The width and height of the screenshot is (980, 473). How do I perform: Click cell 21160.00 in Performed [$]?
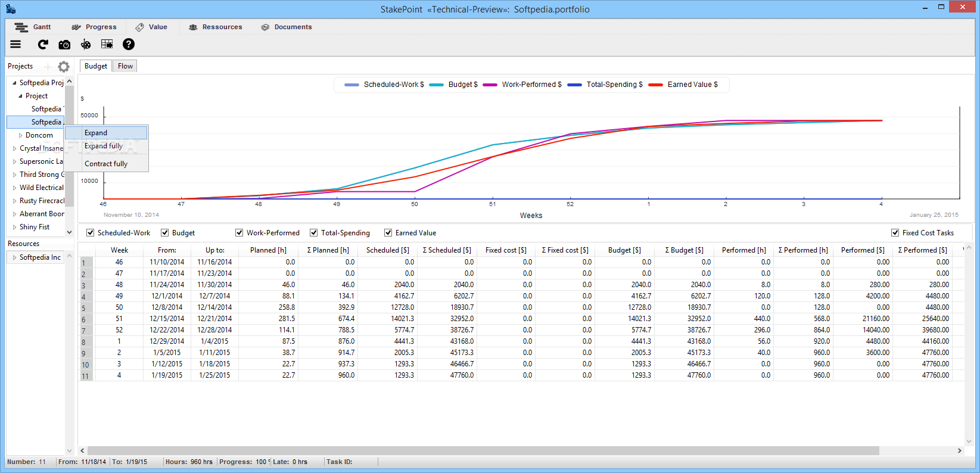(863, 319)
